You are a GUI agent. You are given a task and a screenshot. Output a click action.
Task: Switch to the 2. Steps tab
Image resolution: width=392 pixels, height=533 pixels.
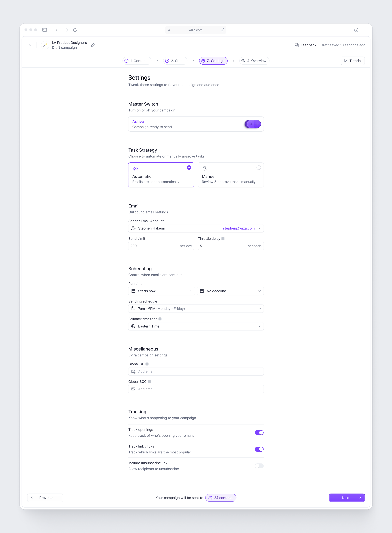point(175,61)
